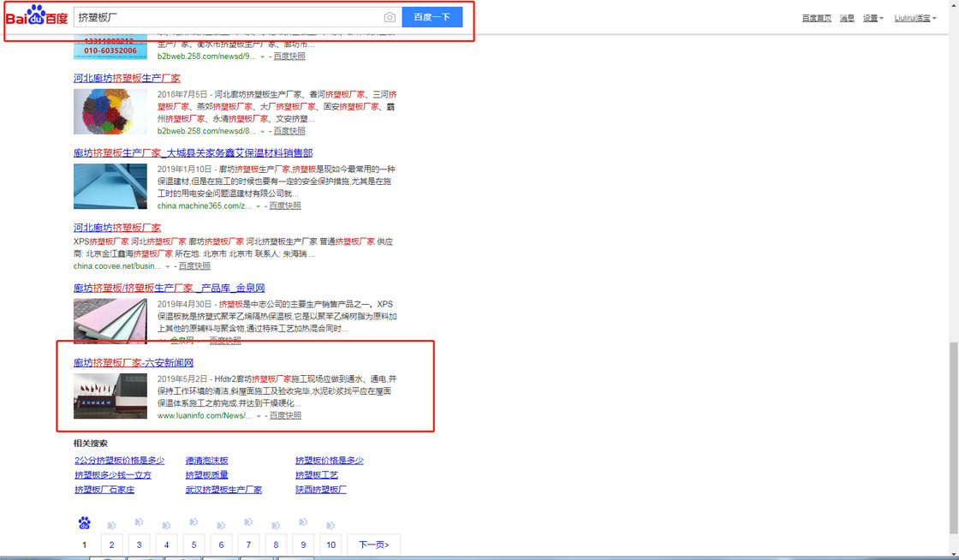959x560 pixels.
Task: Go to results page 5
Action: [x=194, y=545]
